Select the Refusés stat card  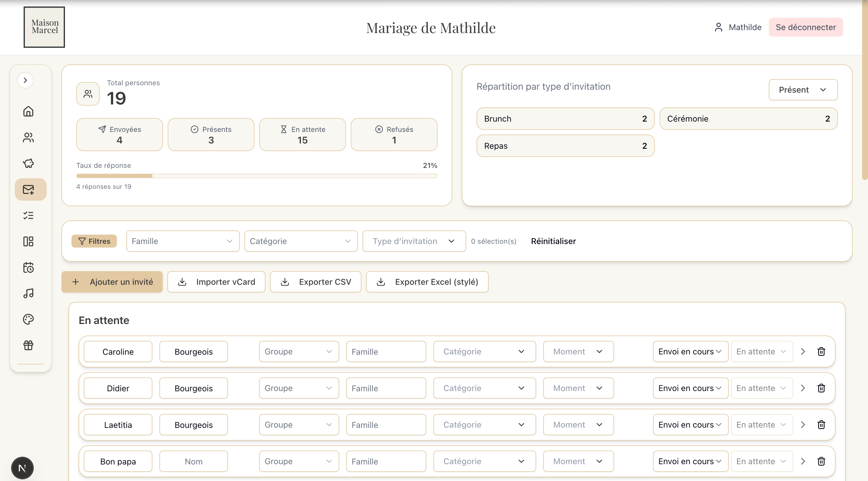point(394,134)
